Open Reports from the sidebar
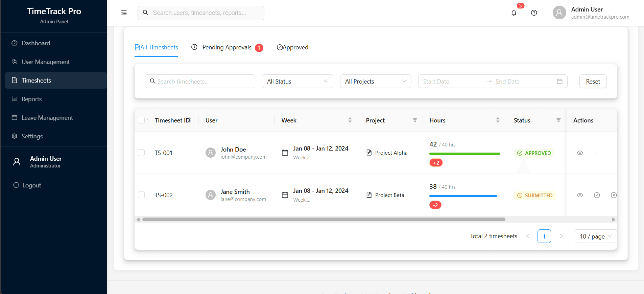 click(x=56, y=99)
